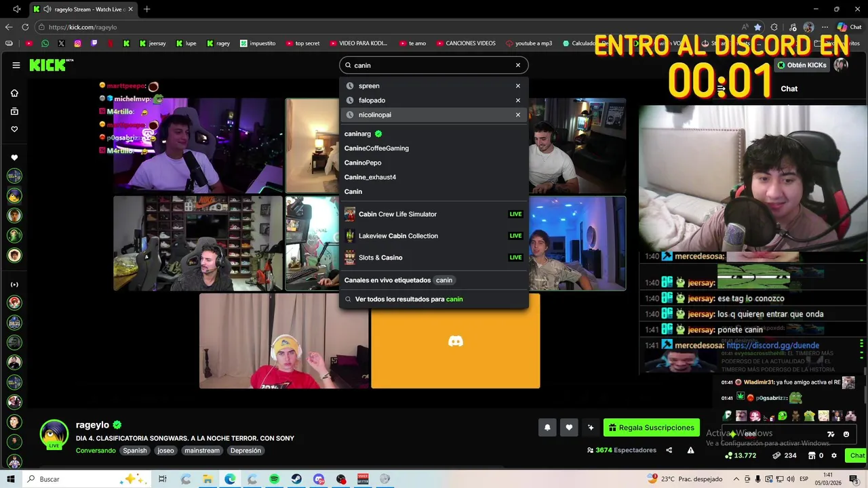Open the Browse icon in sidebar
868x488 pixels.
click(14, 111)
